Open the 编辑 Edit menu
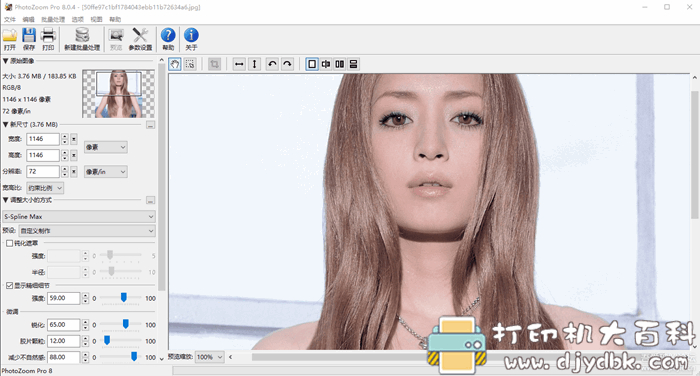The width and height of the screenshot is (700, 376). (x=29, y=19)
